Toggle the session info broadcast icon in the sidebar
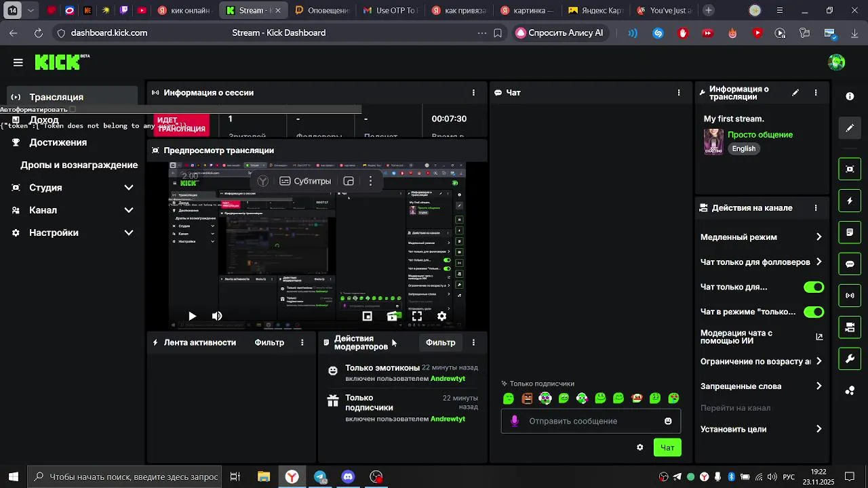 coord(850,296)
